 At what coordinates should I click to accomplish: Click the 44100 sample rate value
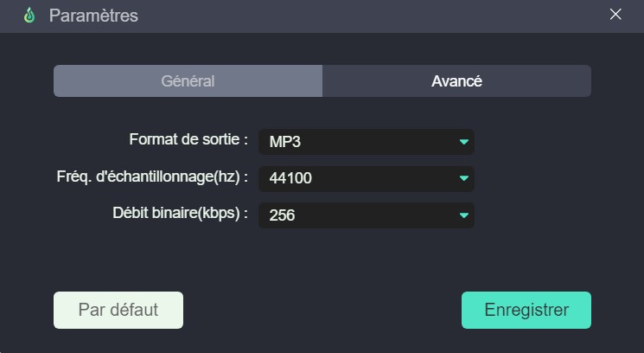click(x=290, y=178)
